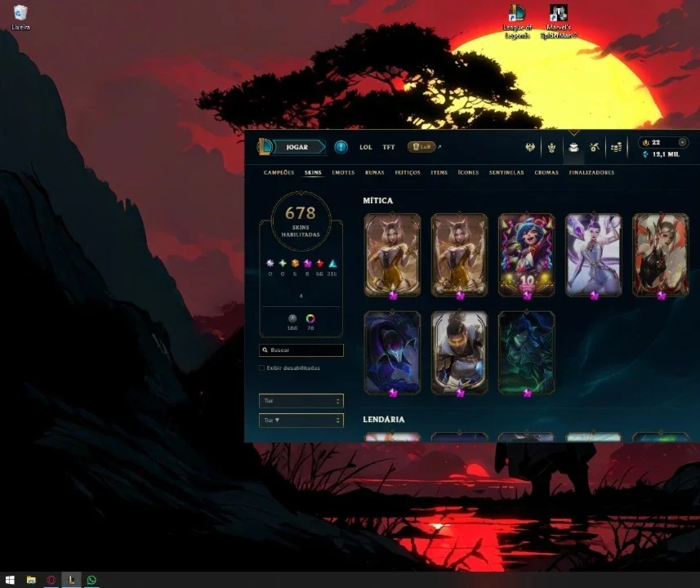Open the Lixeira recycle bin on desktop
Viewport: 700px width, 588px height.
coord(20,17)
